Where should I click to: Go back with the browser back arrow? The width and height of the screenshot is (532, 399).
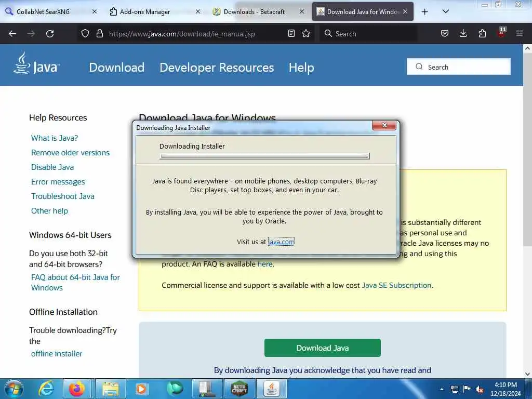point(12,34)
